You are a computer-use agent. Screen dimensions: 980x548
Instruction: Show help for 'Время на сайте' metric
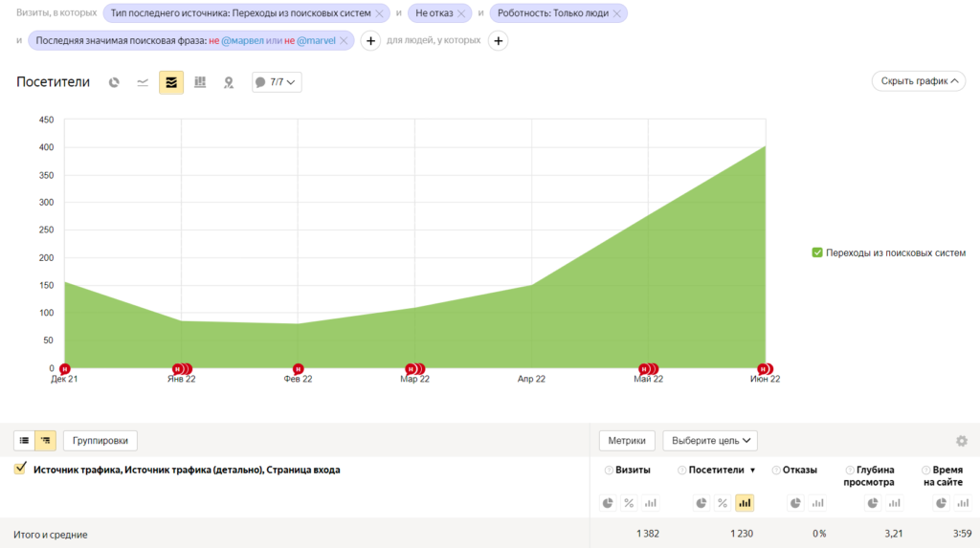pos(926,471)
